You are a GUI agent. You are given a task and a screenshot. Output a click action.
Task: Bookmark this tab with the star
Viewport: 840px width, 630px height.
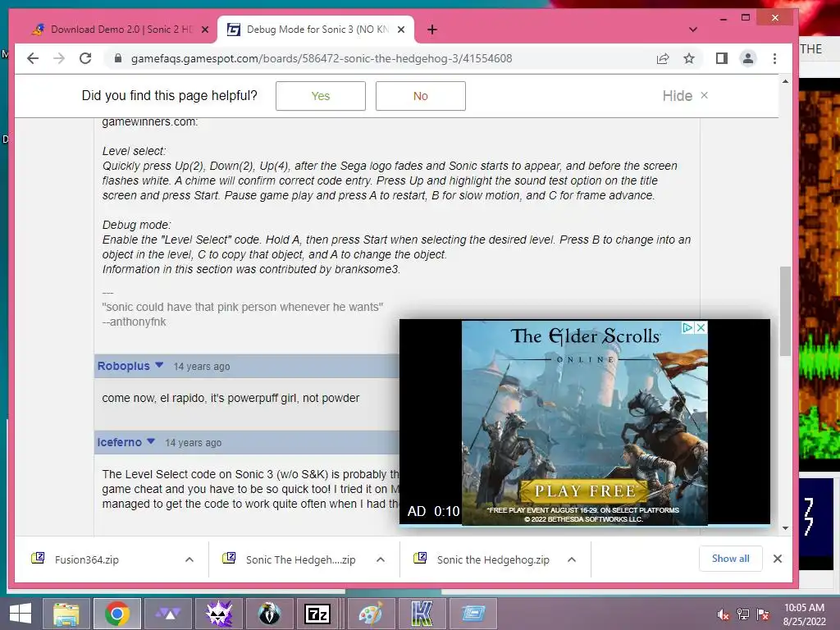pos(689,58)
